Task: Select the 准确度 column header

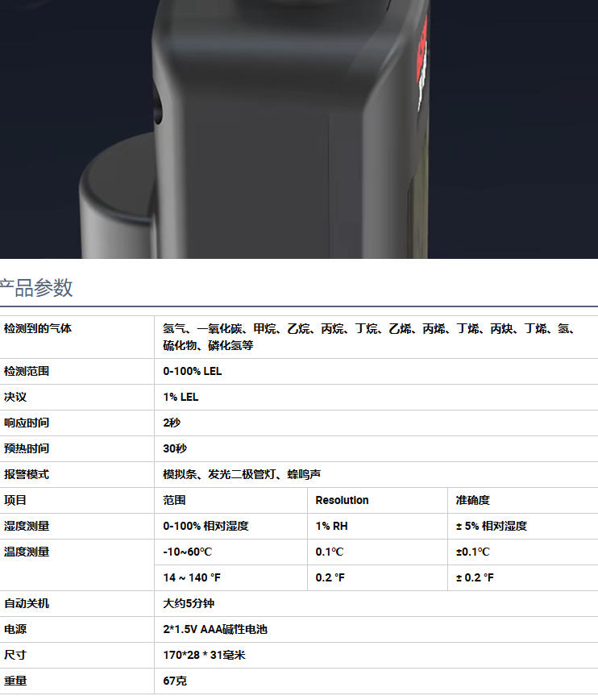Action: click(x=472, y=500)
